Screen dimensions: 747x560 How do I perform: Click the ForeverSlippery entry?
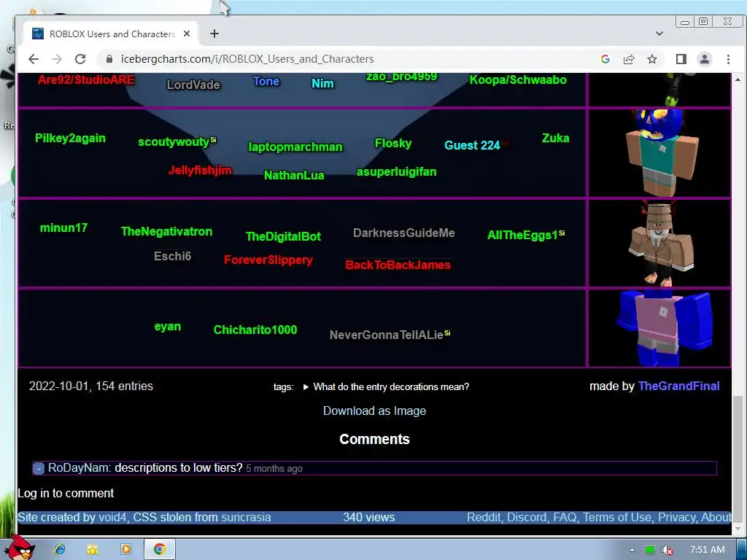point(268,260)
